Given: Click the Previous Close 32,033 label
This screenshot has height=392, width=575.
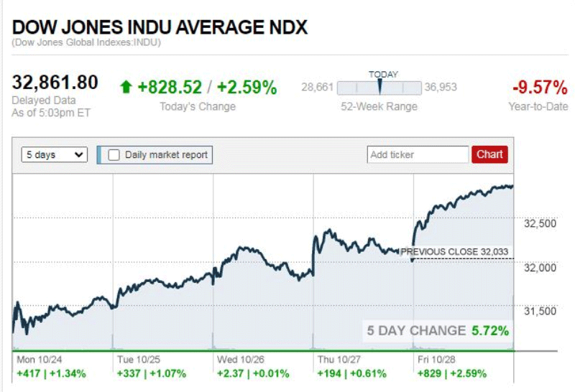Looking at the screenshot, I should coord(454,252).
